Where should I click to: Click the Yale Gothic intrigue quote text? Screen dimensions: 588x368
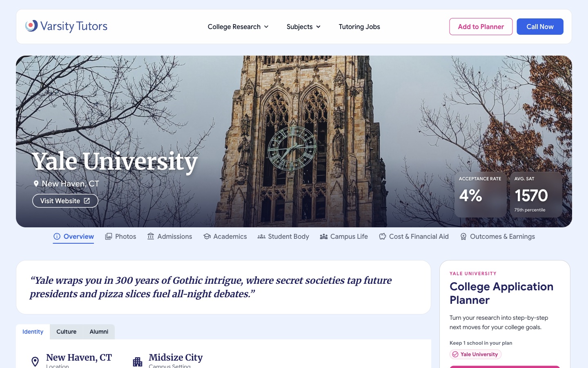(x=211, y=287)
